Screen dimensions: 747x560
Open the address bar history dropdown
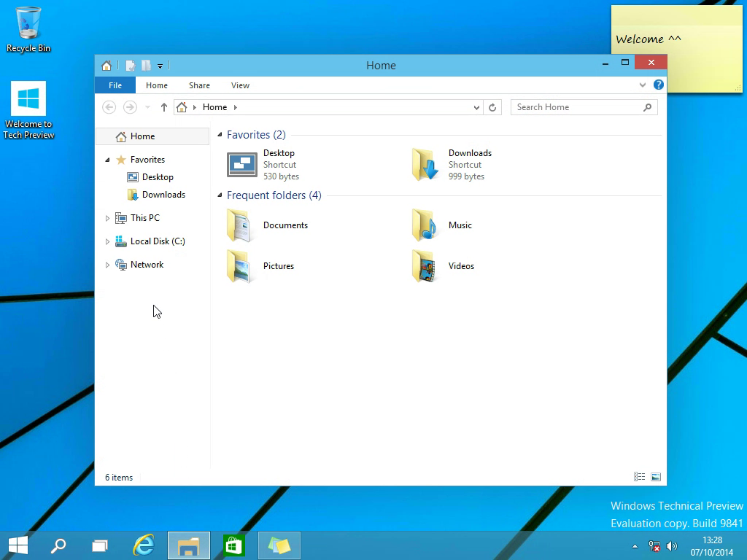coord(476,108)
